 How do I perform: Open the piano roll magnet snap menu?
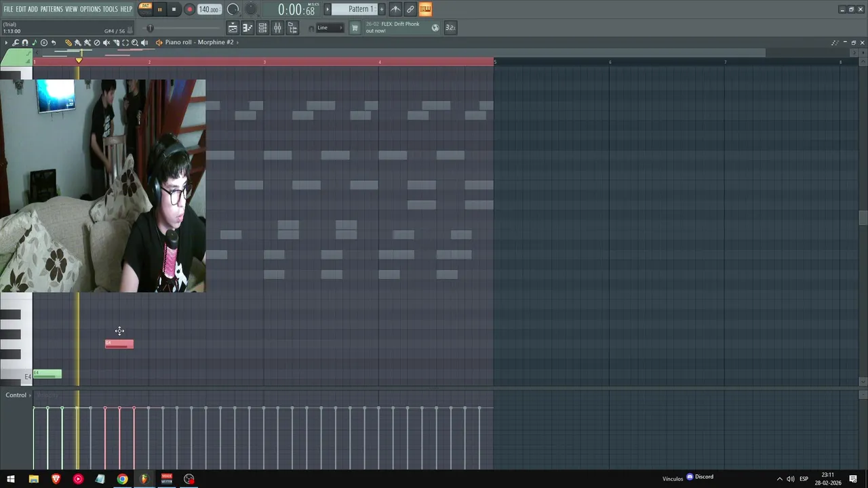25,43
